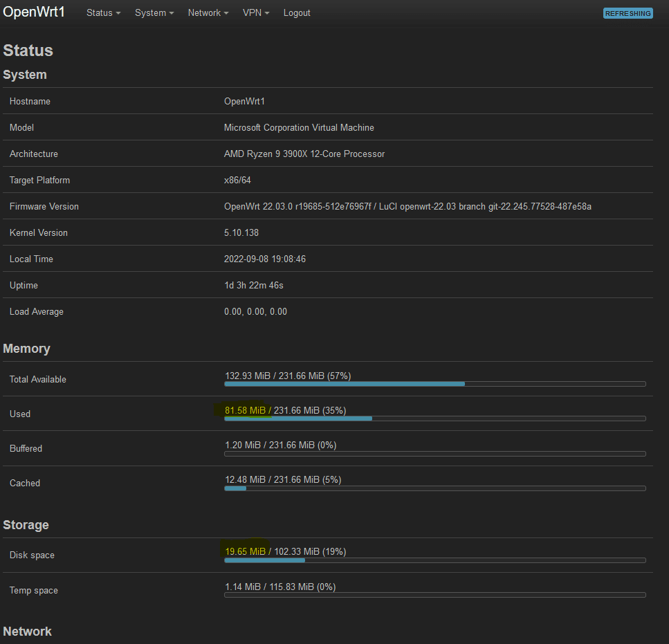Click the Buffered memory progress bar
This screenshot has width=669, height=644.
pos(434,453)
